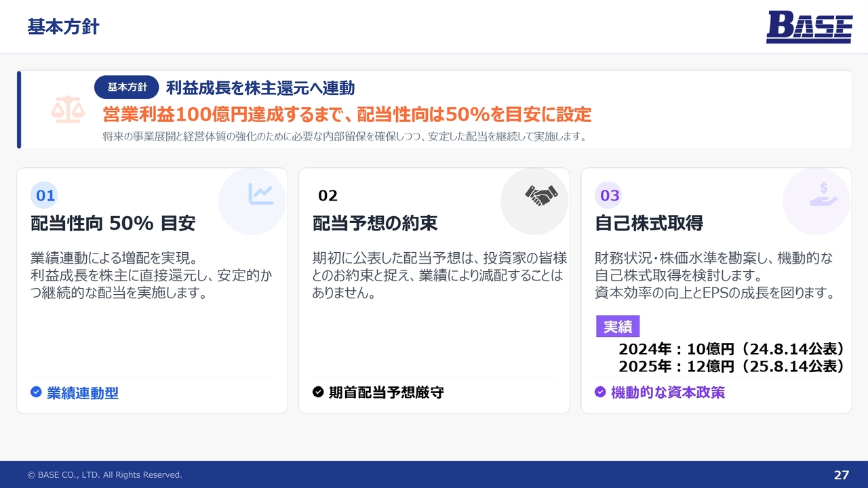The height and width of the screenshot is (488, 868).
Task: Click the 01 number badge
Action: [45, 196]
